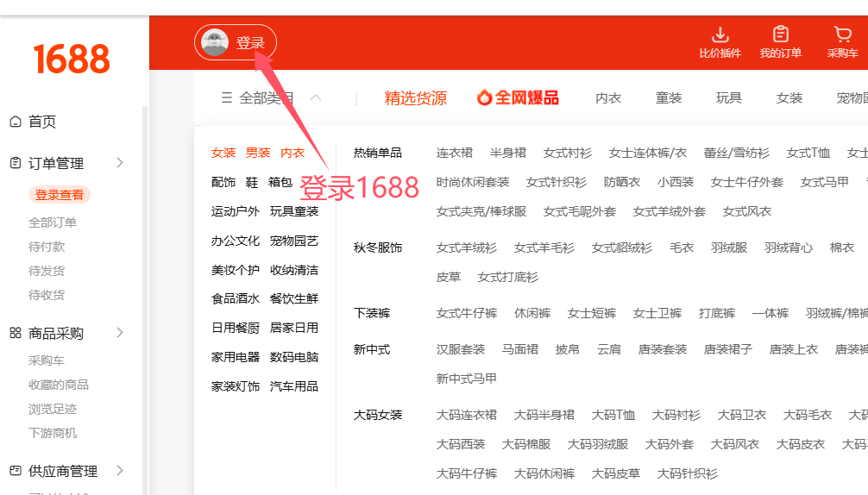Expand the 供应商管理 section chevron
Screen dimensions: 868x495
(120, 471)
